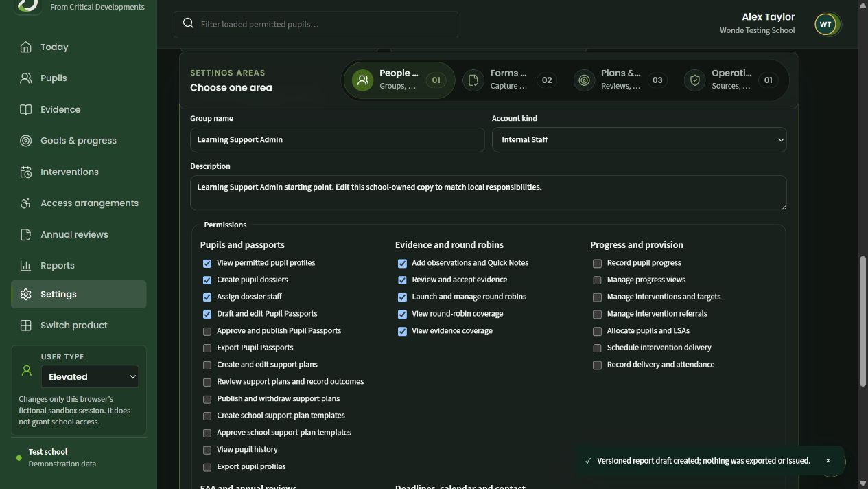The image size is (868, 489).
Task: Click the Operations area shield icon
Action: click(695, 80)
